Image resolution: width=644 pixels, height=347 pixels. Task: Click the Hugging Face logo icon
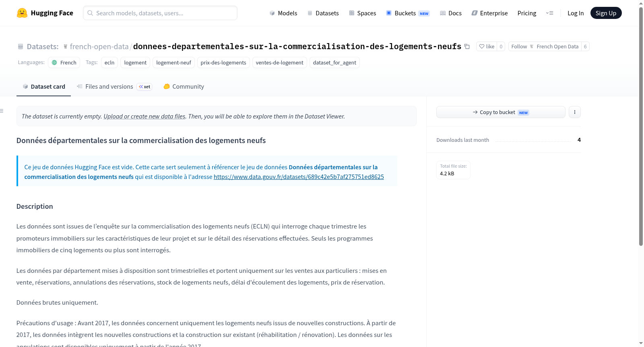pos(22,13)
